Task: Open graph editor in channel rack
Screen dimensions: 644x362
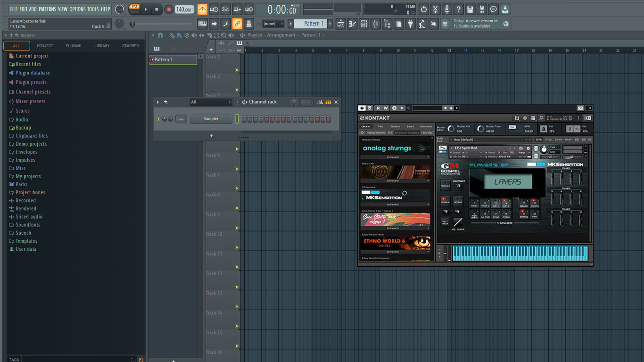Action: pos(320,102)
